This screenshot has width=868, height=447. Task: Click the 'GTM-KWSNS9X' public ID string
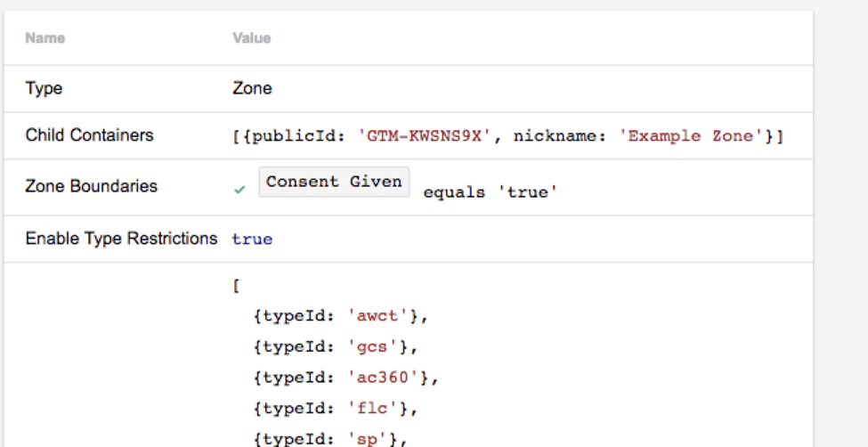coord(426,136)
